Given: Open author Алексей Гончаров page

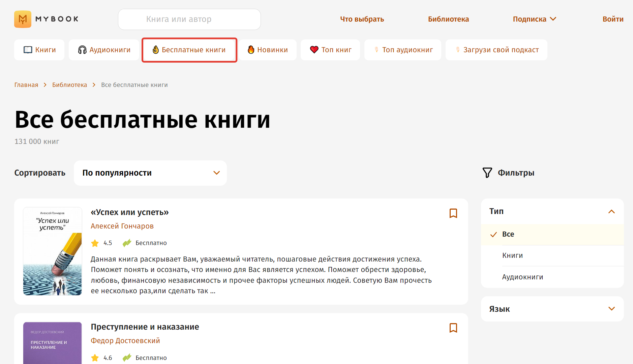Looking at the screenshot, I should pyautogui.click(x=122, y=226).
